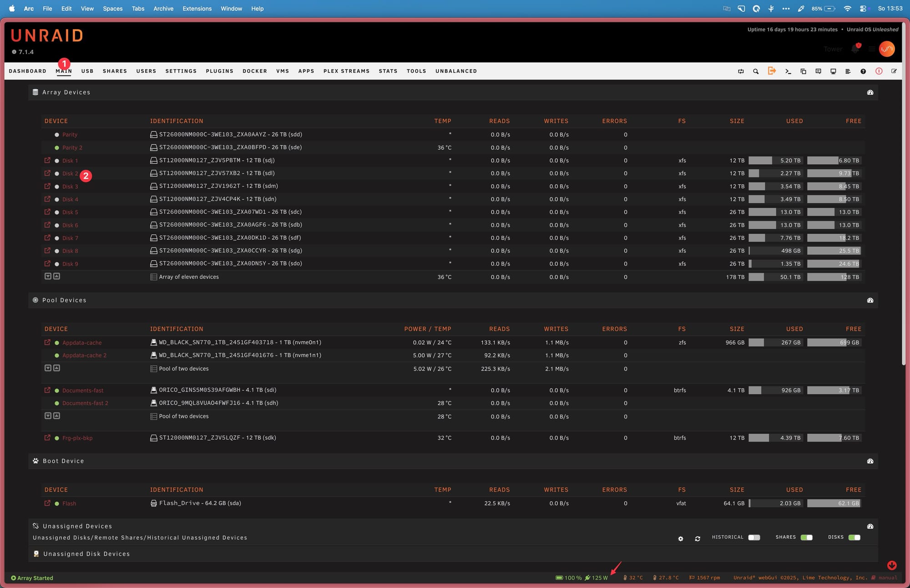Open the notifications bell icon

pos(855,49)
